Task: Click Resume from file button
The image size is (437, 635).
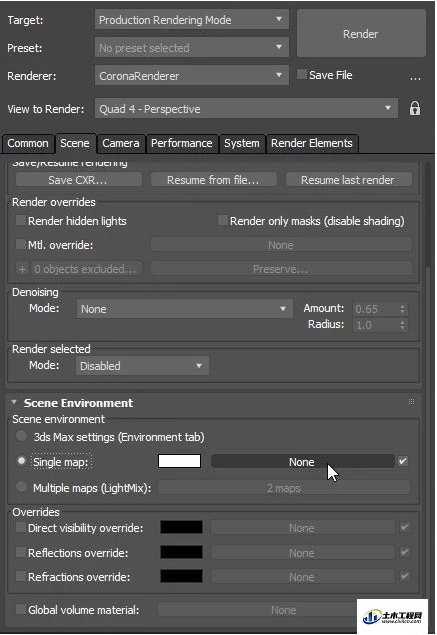Action: [x=213, y=180]
